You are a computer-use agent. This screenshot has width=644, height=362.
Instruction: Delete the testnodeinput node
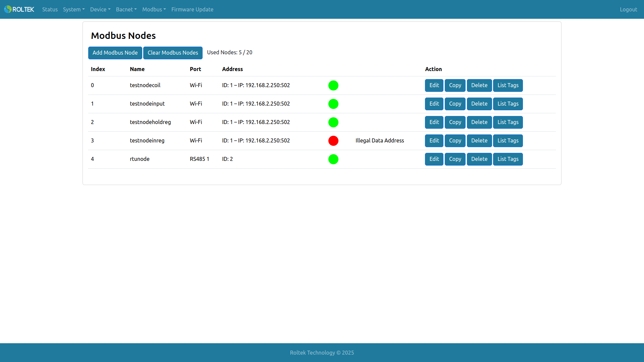pos(479,104)
